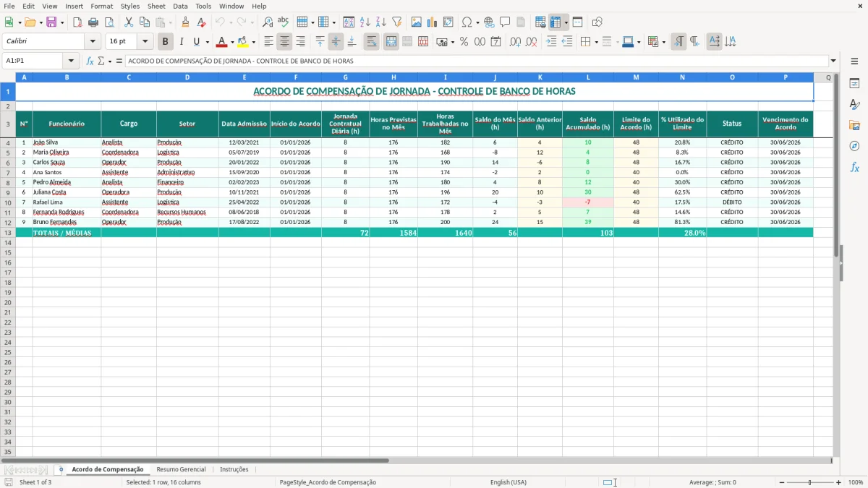Open the Sheet menu

point(156,6)
